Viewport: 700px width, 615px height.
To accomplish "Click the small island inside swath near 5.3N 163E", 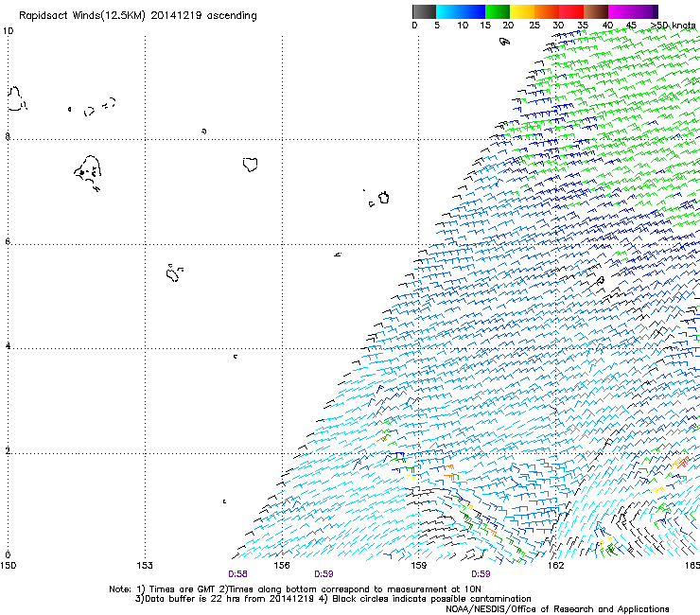I will click(x=601, y=280).
